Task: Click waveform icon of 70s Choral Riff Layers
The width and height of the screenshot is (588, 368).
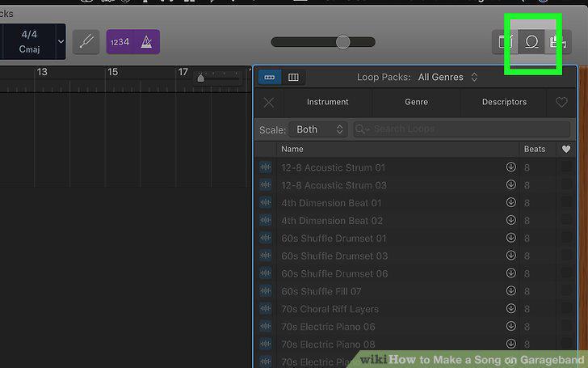Action: tap(266, 308)
